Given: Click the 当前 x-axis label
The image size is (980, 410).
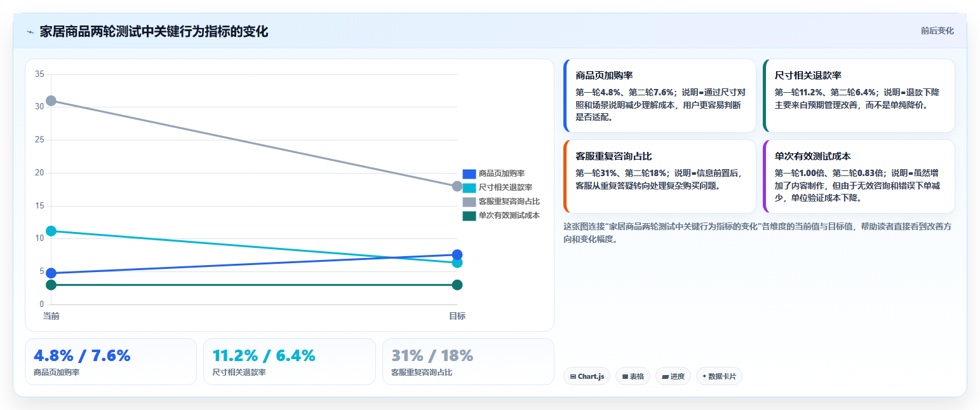Looking at the screenshot, I should 51,316.
